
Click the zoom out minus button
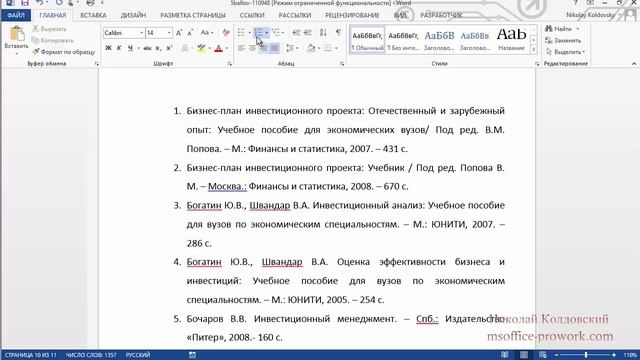556,355
